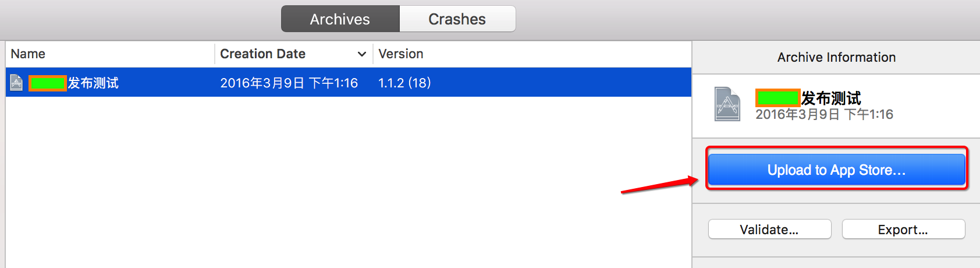This screenshot has width=980, height=268.
Task: Click the large archive icon in information panel
Action: [727, 104]
